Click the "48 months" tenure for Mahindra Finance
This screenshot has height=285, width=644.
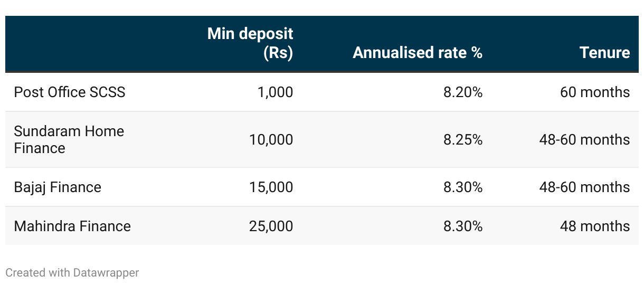coord(595,226)
